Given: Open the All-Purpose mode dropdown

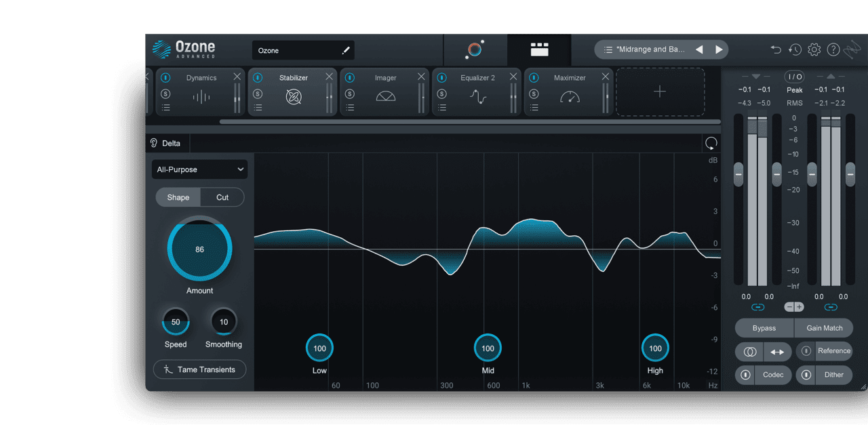Looking at the screenshot, I should (199, 169).
